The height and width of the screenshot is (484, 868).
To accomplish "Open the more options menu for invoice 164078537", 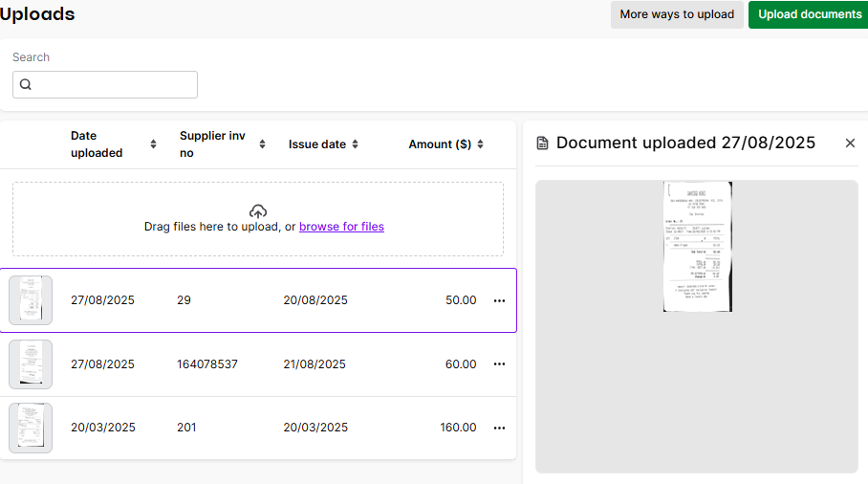I will coord(499,364).
